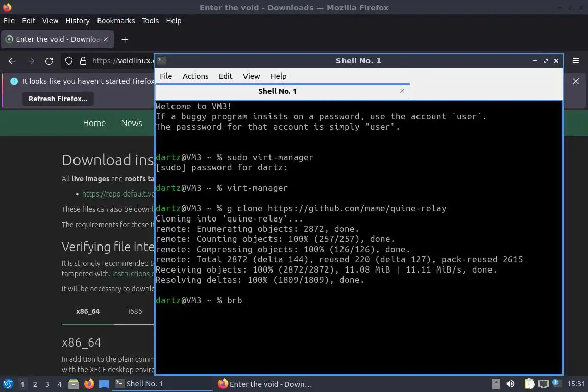The image size is (588, 392).
Task: Reload the Firefox page
Action: tap(49, 61)
